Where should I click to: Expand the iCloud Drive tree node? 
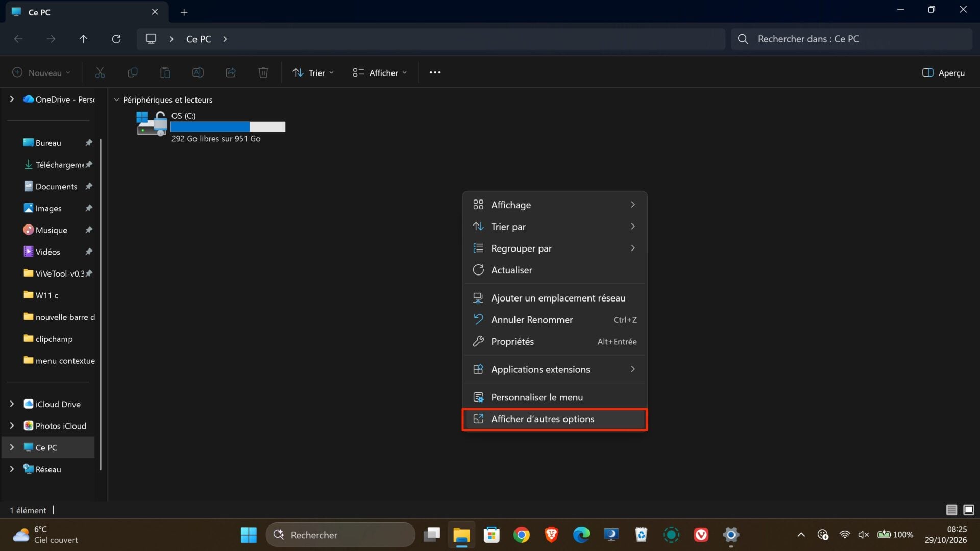coord(12,404)
